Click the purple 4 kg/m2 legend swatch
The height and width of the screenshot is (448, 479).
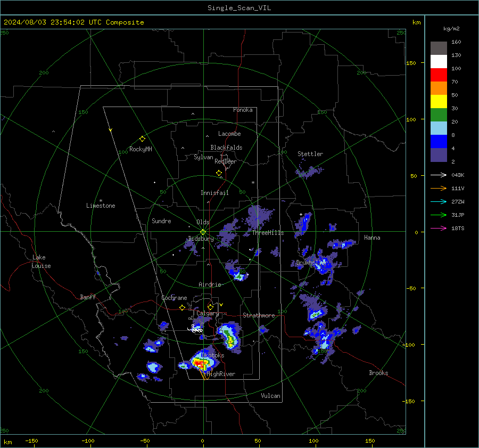tap(439, 155)
